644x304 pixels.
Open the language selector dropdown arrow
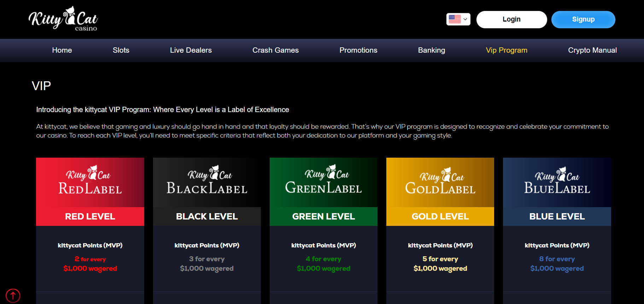465,19
